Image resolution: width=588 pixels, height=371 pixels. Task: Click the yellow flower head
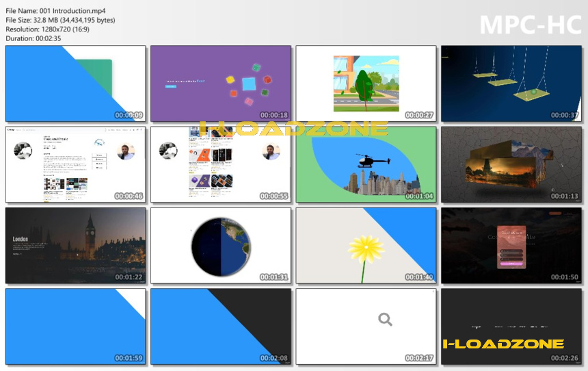click(366, 248)
